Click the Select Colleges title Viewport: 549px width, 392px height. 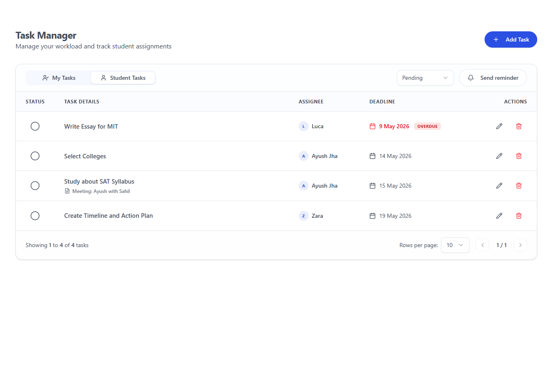pos(85,156)
